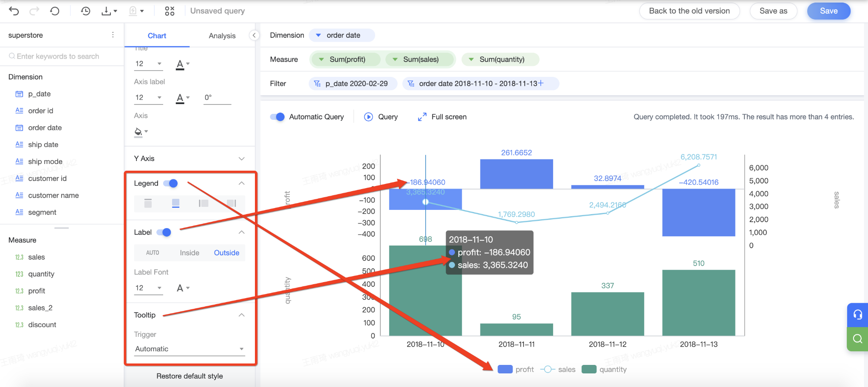Image resolution: width=868 pixels, height=387 pixels.
Task: Select Outside label position
Action: coord(226,253)
